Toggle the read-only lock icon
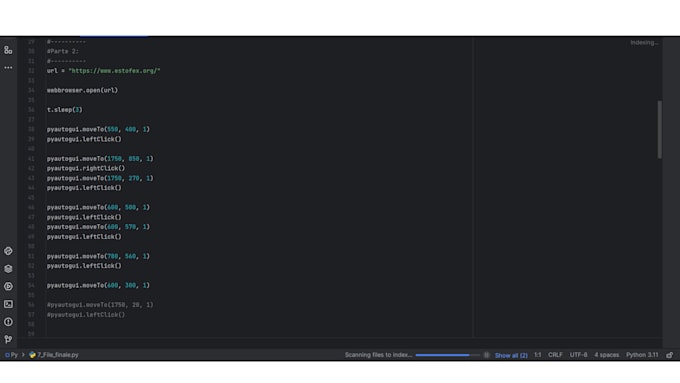 click(x=670, y=355)
